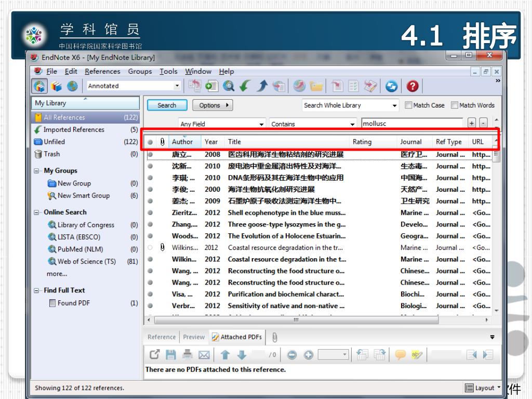This screenshot has height=399, width=532.
Task: Click the PDF zoom out minus icon
Action: (x=292, y=355)
